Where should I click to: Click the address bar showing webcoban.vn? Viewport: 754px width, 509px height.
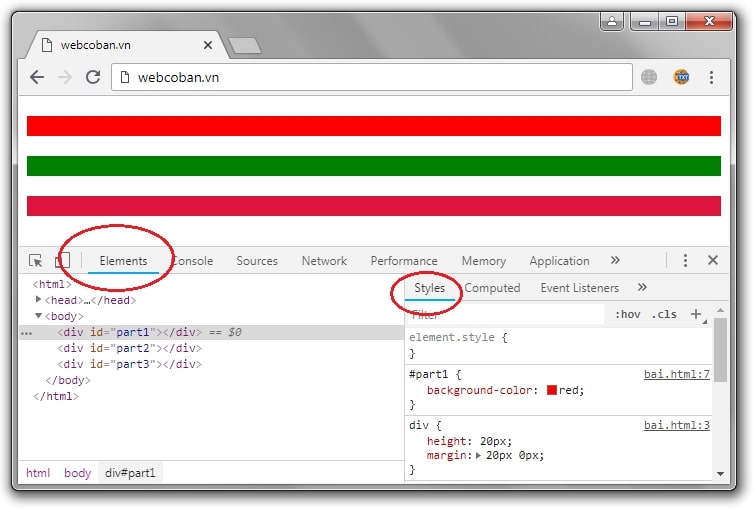click(x=370, y=77)
